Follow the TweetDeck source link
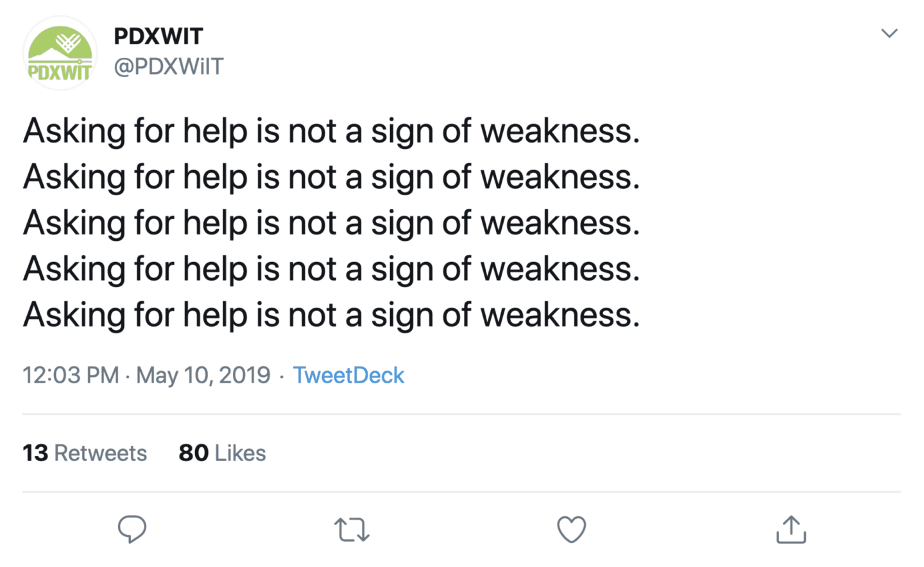924x567 pixels. 348,375
